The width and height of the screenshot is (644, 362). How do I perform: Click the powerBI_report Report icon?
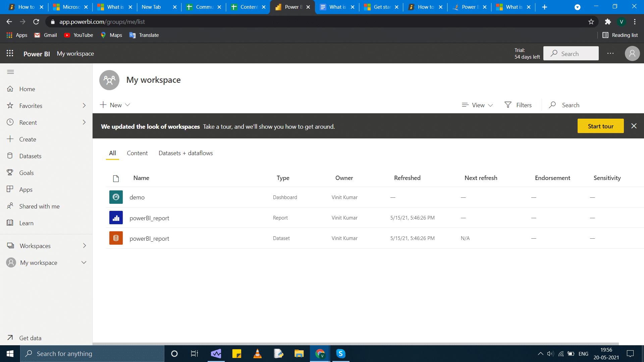click(116, 218)
